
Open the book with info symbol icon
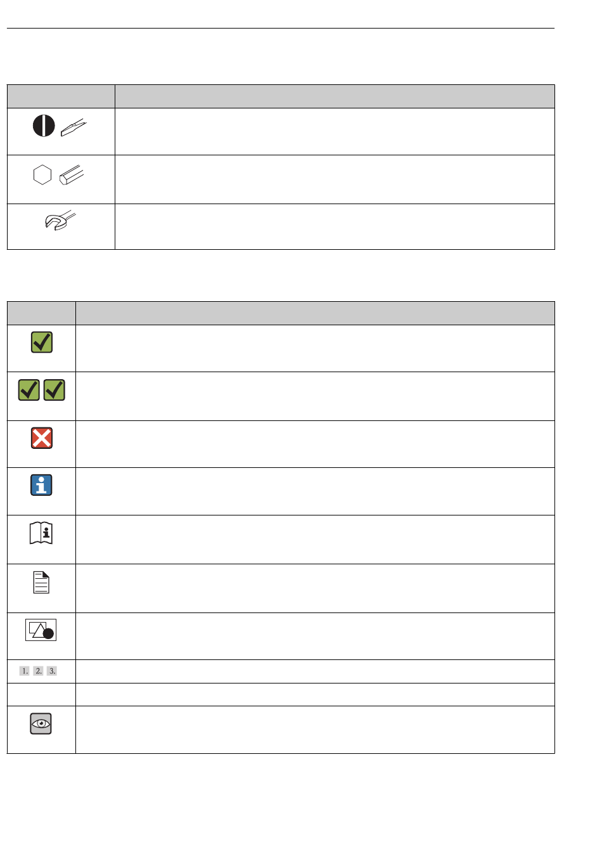tap(41, 533)
